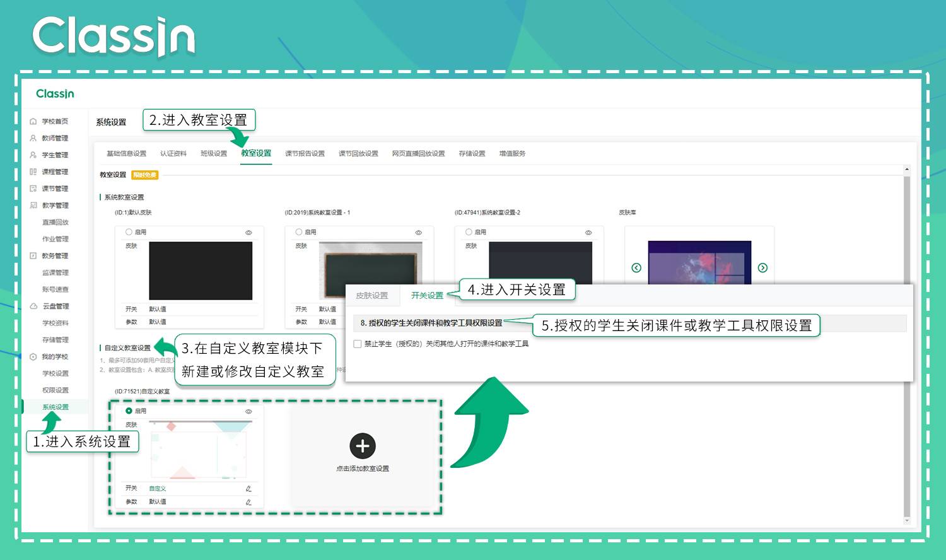Open 权限设置 submenu item
The width and height of the screenshot is (946, 560).
55,390
